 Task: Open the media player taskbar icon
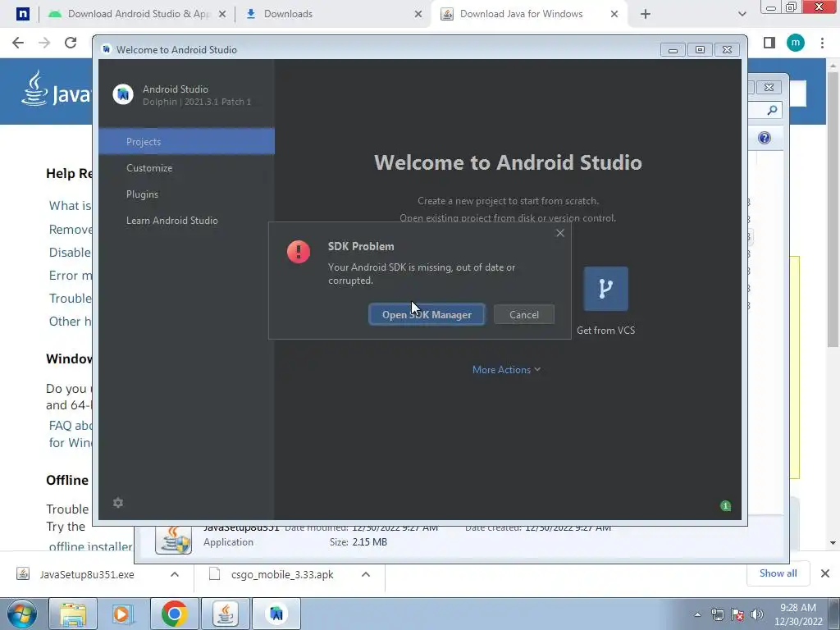click(121, 614)
